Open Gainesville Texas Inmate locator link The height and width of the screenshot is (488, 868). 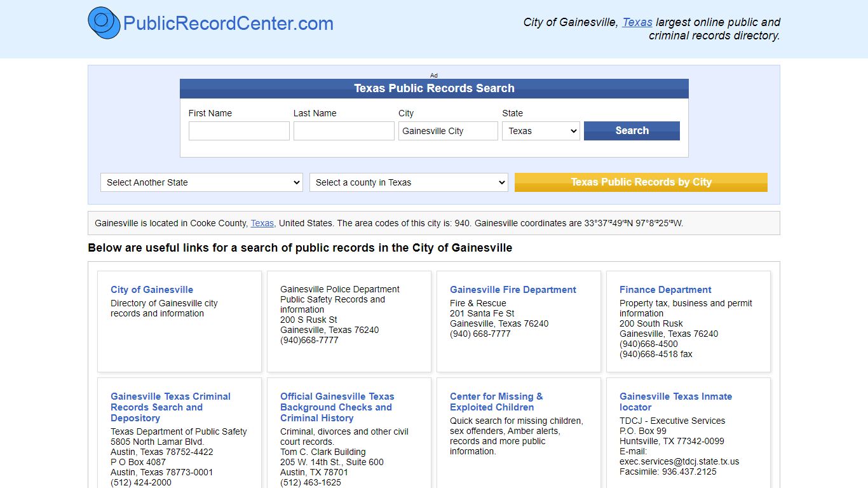(675, 402)
